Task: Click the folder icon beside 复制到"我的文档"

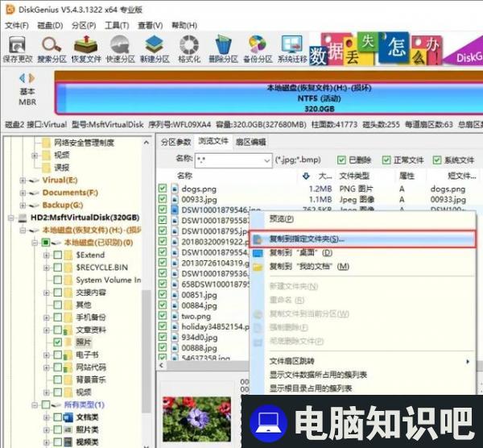Action: pos(258,267)
